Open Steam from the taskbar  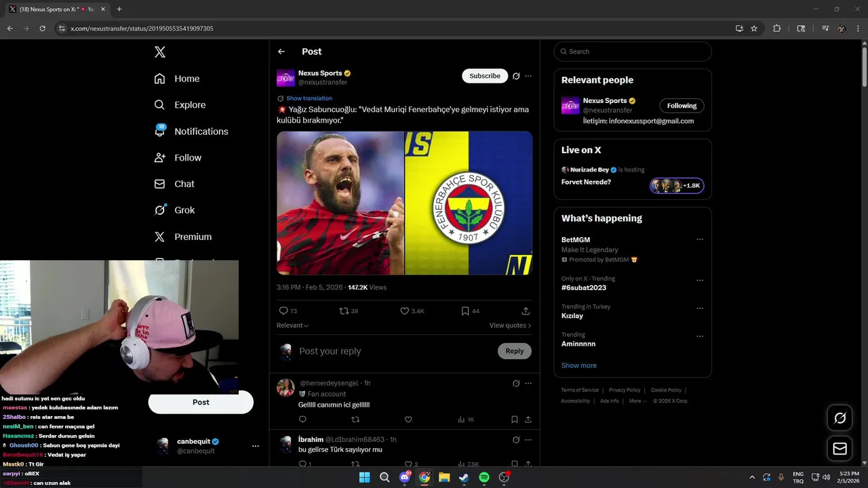tap(464, 477)
